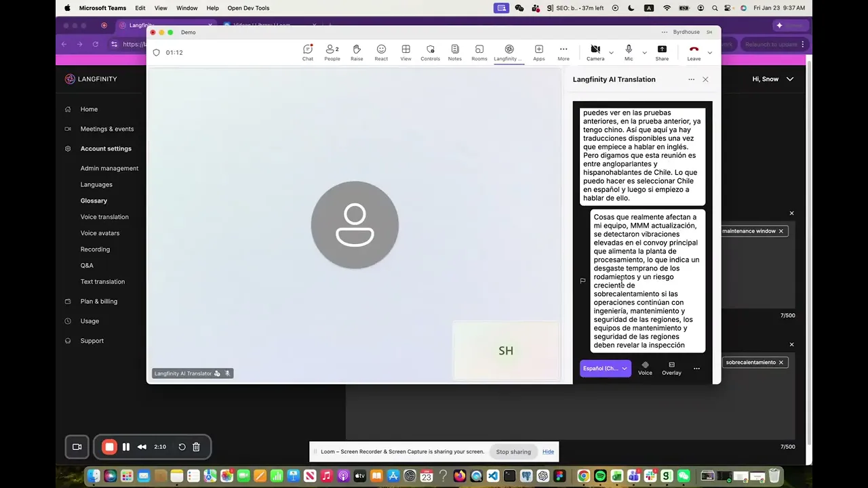
Task: Restart the Loom recording
Action: click(182, 447)
